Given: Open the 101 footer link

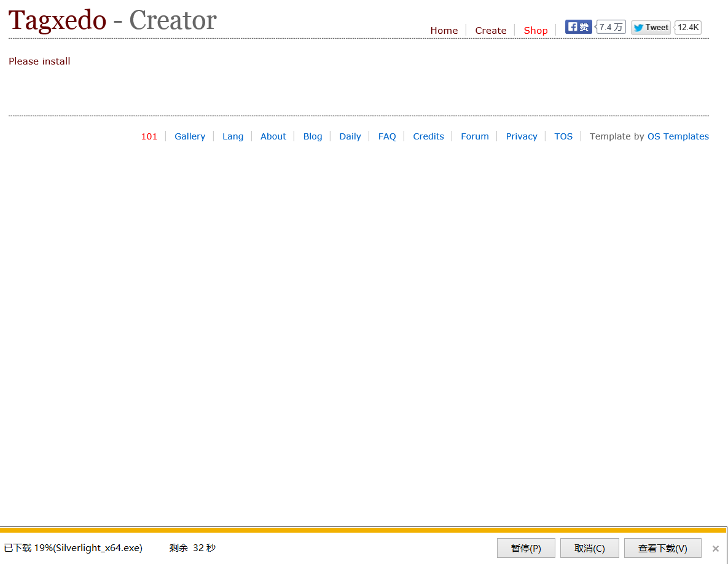Looking at the screenshot, I should pyautogui.click(x=149, y=136).
